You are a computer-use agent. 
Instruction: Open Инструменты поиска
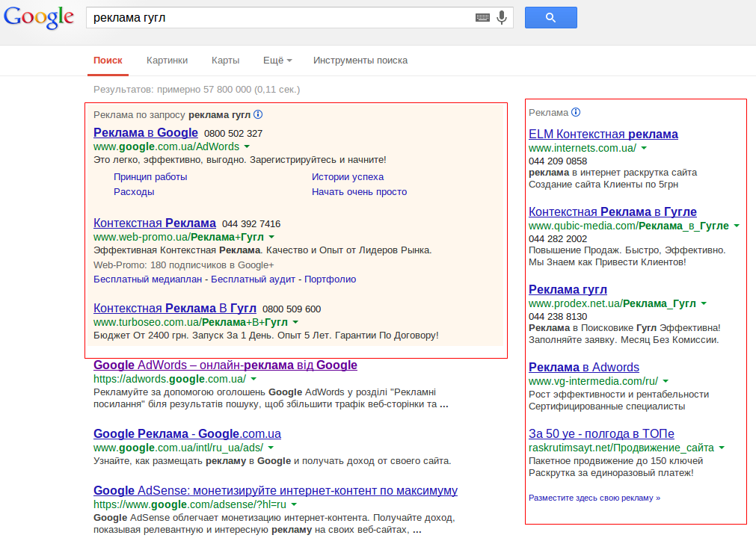(360, 61)
